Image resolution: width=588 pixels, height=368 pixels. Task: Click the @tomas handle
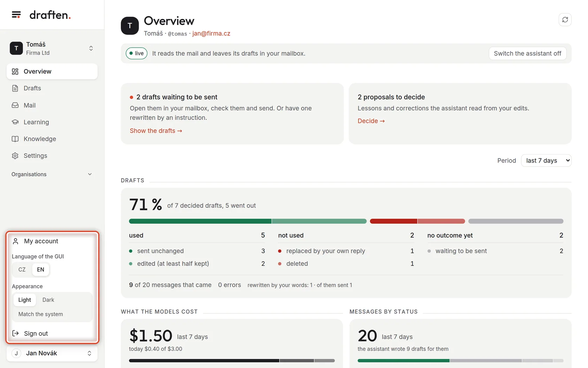point(177,34)
